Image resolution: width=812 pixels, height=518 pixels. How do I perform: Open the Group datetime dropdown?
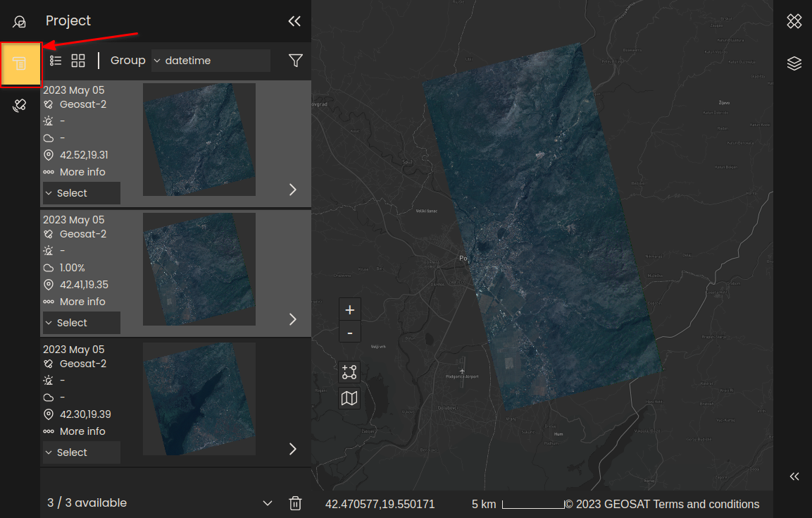211,61
